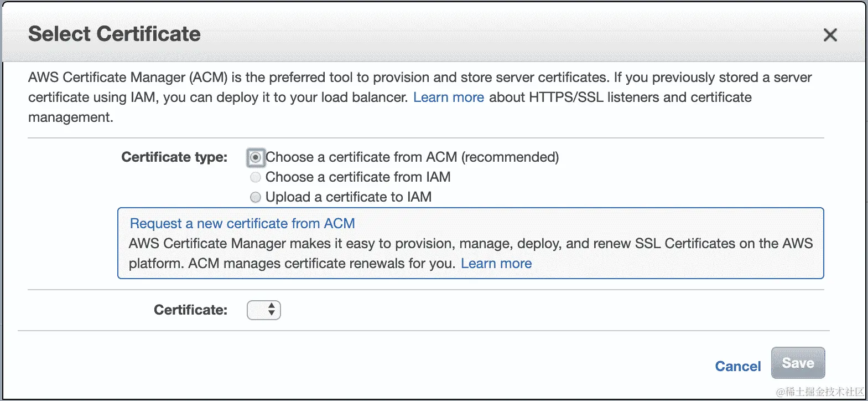Screen dimensions: 868x401
Task: Cancel the certificate selection
Action: pos(737,366)
